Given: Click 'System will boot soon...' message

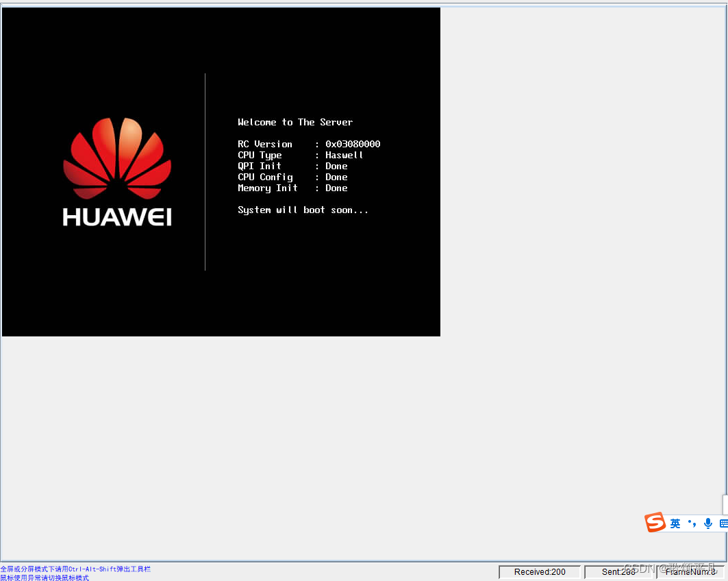Looking at the screenshot, I should coord(303,210).
